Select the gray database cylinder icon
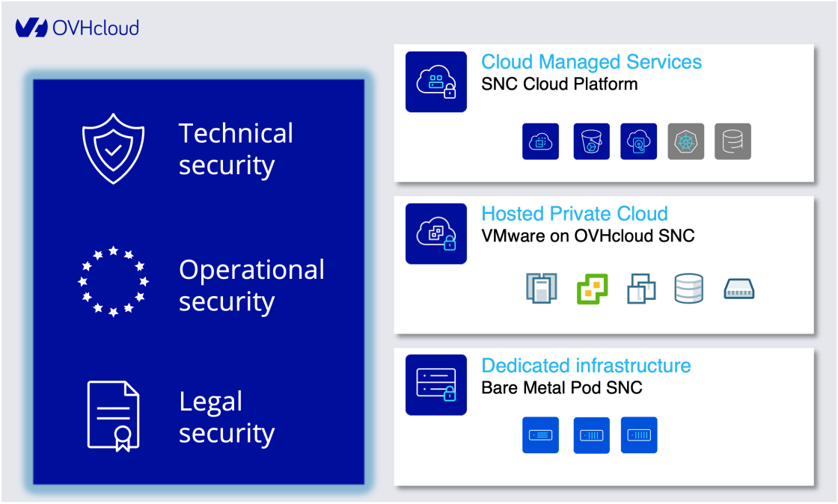Viewport: 838px width, 504px height. [733, 141]
